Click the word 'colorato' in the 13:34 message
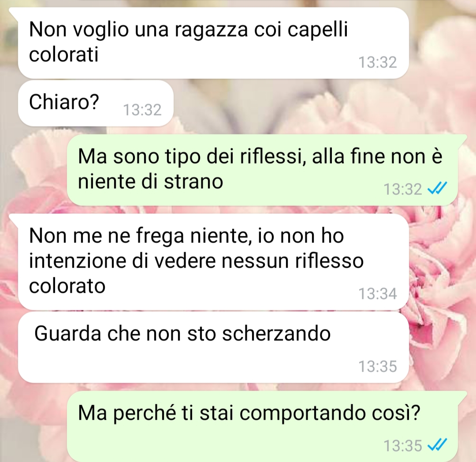The height and width of the screenshot is (462, 476). (x=67, y=286)
